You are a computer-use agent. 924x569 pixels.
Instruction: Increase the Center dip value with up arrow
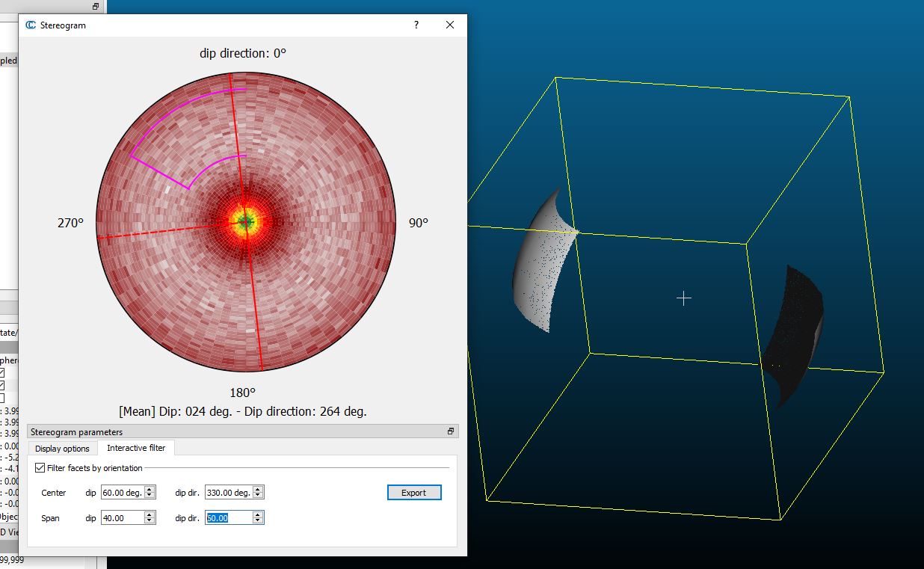(x=150, y=490)
